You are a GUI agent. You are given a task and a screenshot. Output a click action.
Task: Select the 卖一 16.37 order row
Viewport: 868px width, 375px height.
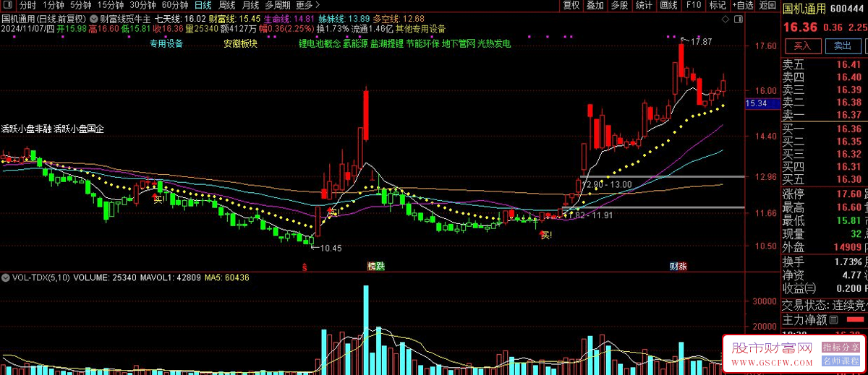pos(825,115)
